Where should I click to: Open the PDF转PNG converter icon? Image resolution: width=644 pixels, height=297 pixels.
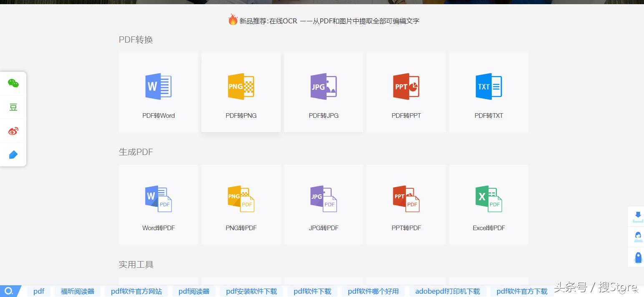tap(241, 86)
